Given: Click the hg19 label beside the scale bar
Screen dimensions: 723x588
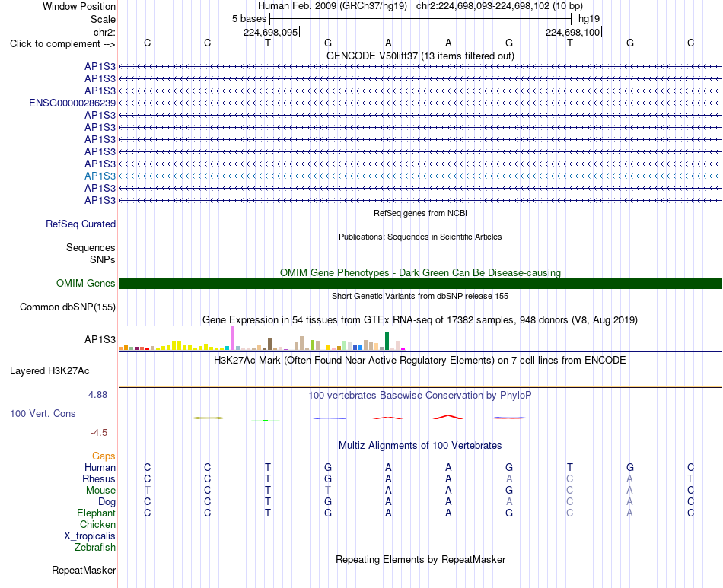Looking at the screenshot, I should tap(589, 19).
